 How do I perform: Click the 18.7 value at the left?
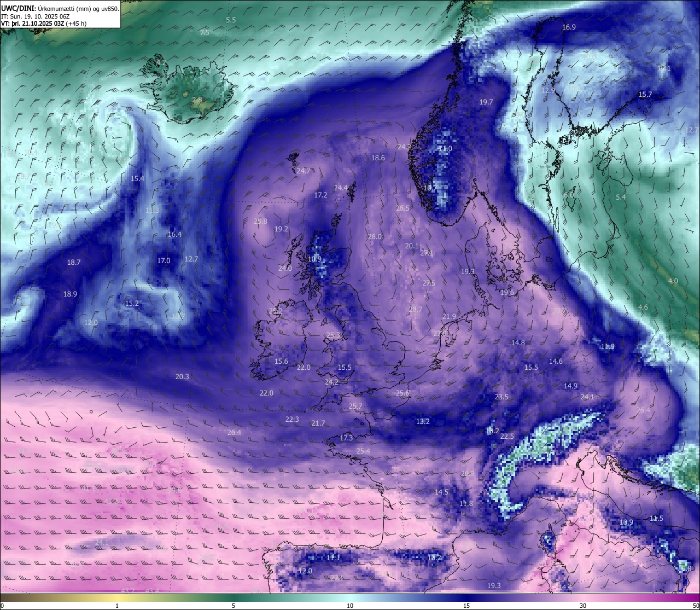(74, 262)
